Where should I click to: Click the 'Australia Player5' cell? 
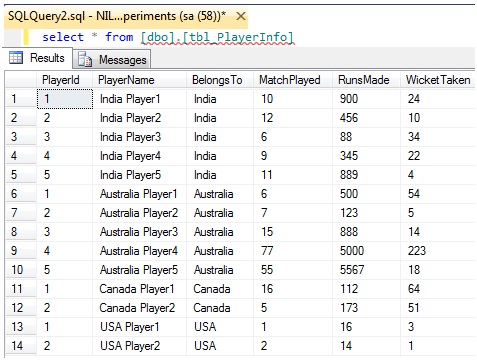(139, 270)
